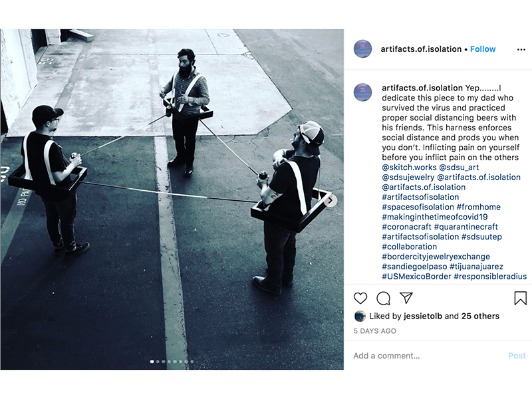Share post via paper plane icon
This screenshot has height=399, width=532.
pos(406,298)
